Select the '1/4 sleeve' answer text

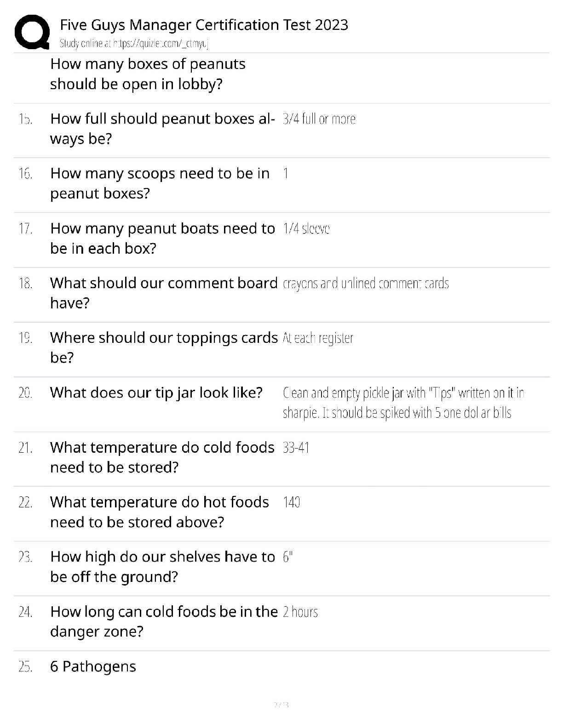pos(306,228)
